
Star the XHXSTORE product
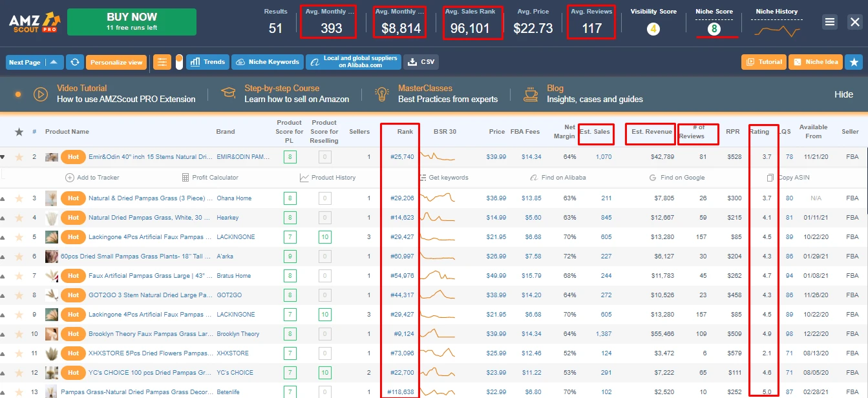(x=19, y=353)
